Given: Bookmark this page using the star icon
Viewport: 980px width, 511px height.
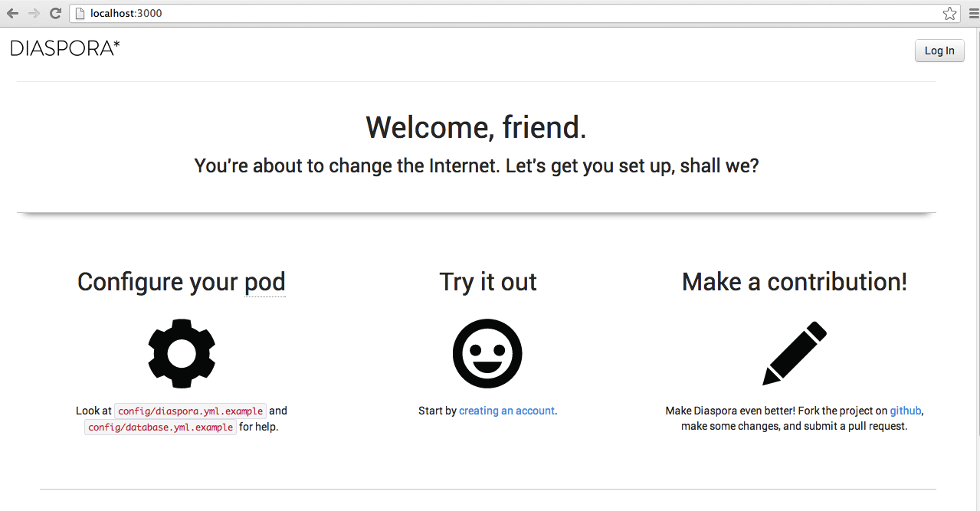Looking at the screenshot, I should [949, 13].
